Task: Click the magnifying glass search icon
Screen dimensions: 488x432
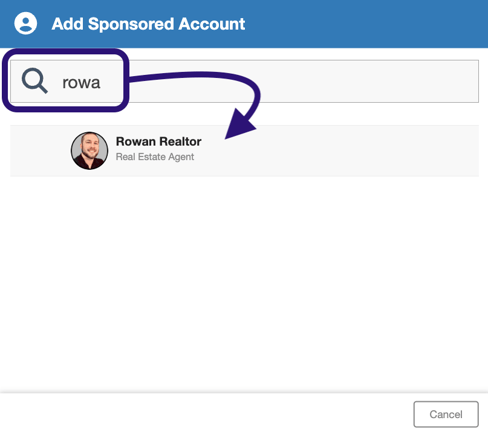Action: [x=35, y=81]
